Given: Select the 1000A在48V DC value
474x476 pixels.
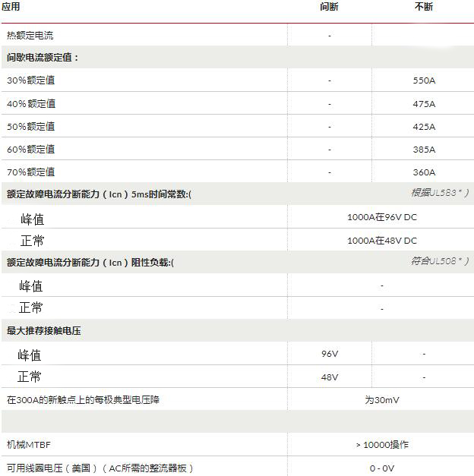Looking at the screenshot, I should [x=381, y=241].
